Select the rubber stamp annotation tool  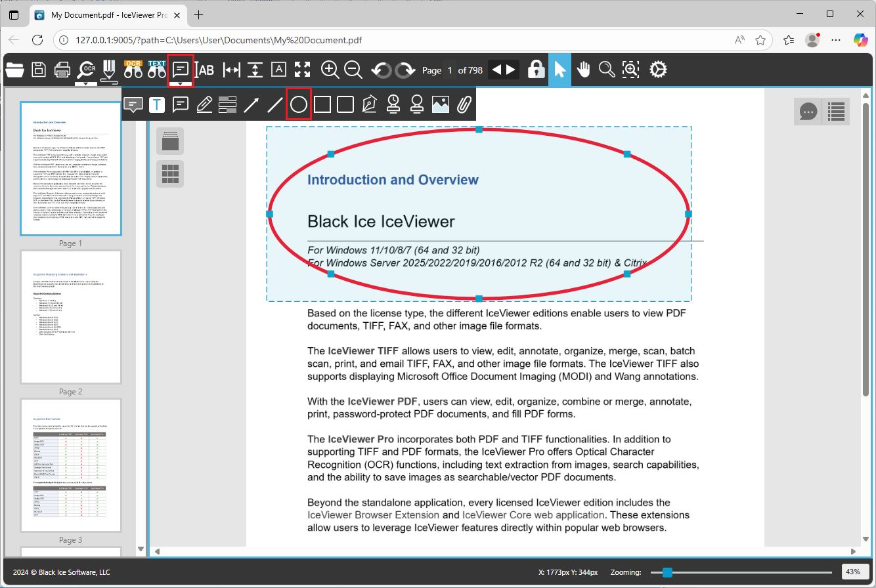point(416,105)
